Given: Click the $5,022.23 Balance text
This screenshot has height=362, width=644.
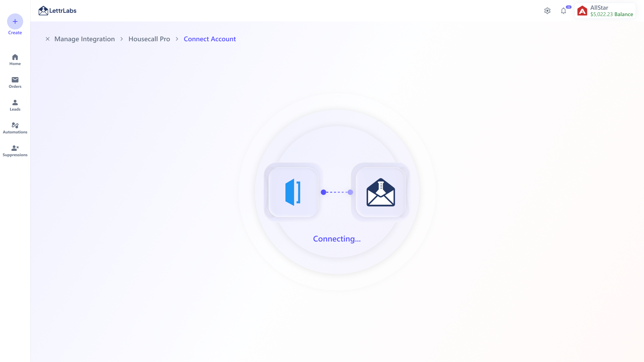Looking at the screenshot, I should (612, 14).
